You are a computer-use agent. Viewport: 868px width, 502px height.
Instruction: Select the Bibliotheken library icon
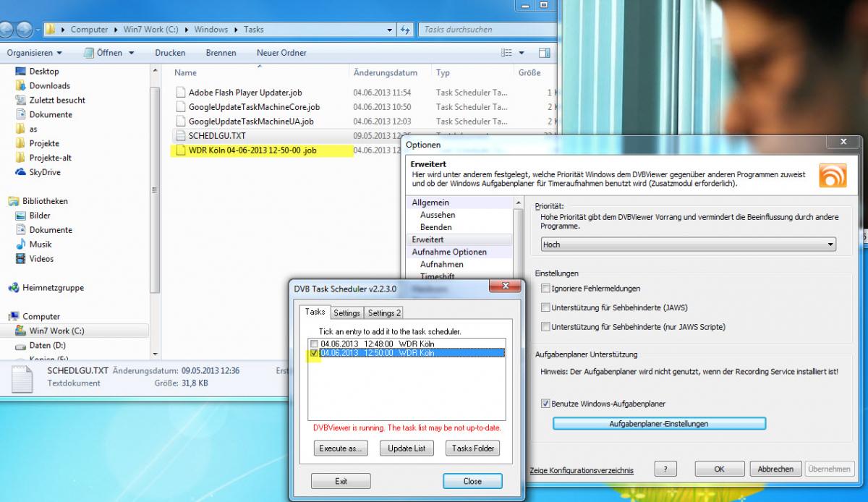pyautogui.click(x=13, y=201)
